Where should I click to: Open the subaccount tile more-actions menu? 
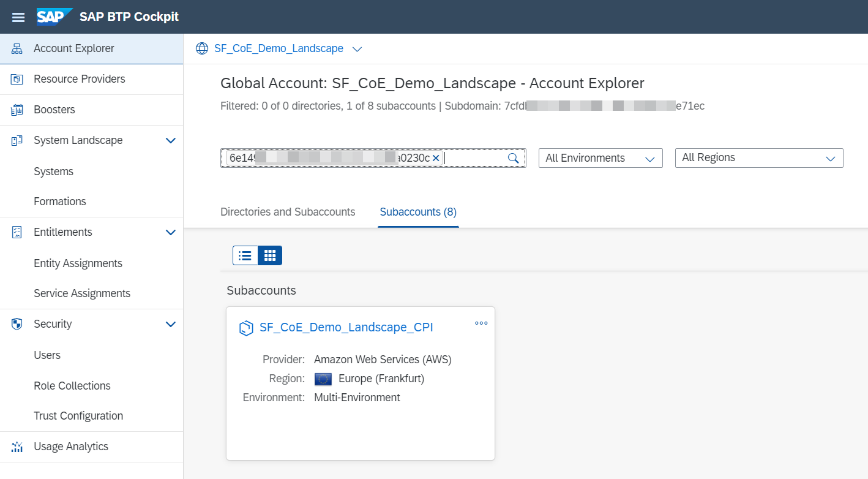point(481,323)
